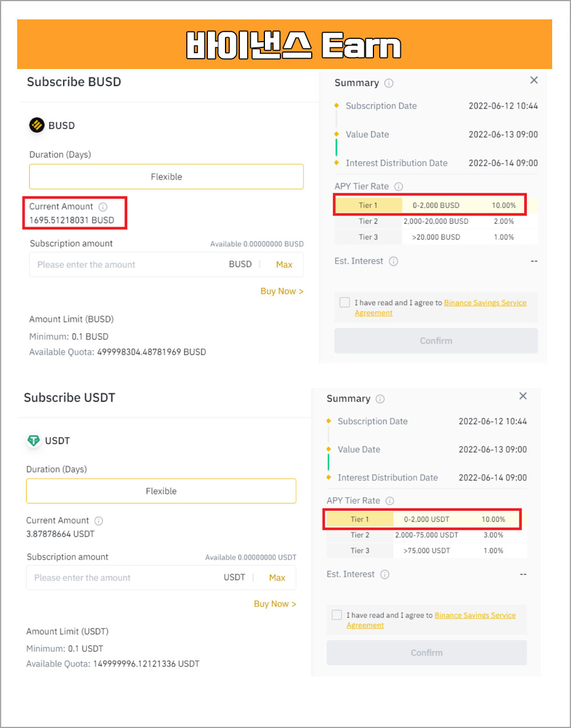Click Available Quota 499998304.48781969 BUSD text
Viewport: 571px width, 728px height.
pos(118,352)
